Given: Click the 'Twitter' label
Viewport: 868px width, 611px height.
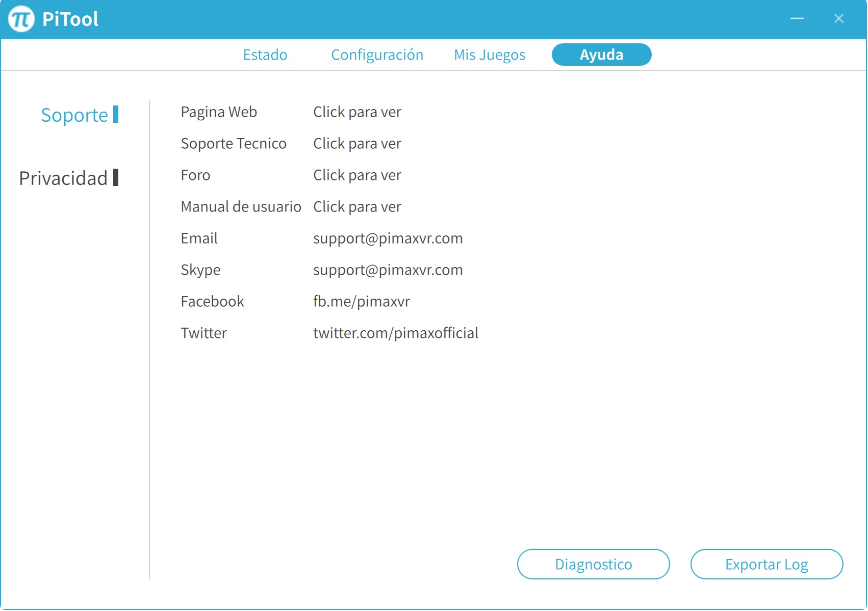Looking at the screenshot, I should pos(203,333).
